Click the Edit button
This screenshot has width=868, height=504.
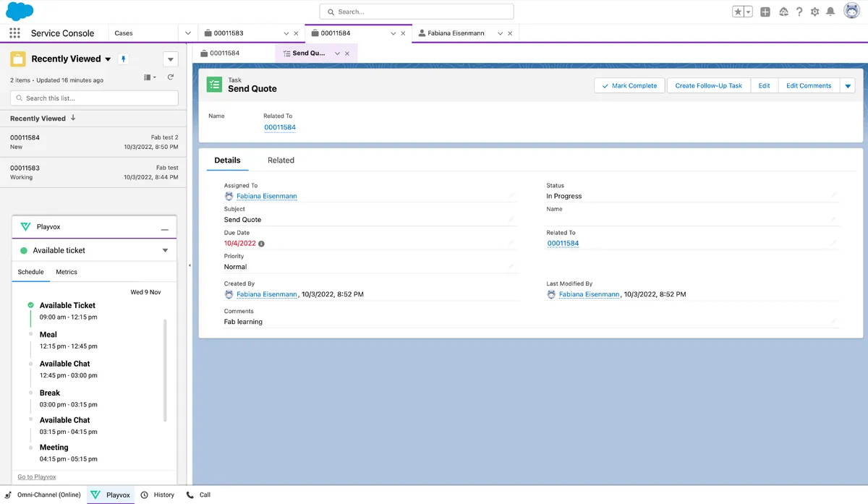pos(764,85)
